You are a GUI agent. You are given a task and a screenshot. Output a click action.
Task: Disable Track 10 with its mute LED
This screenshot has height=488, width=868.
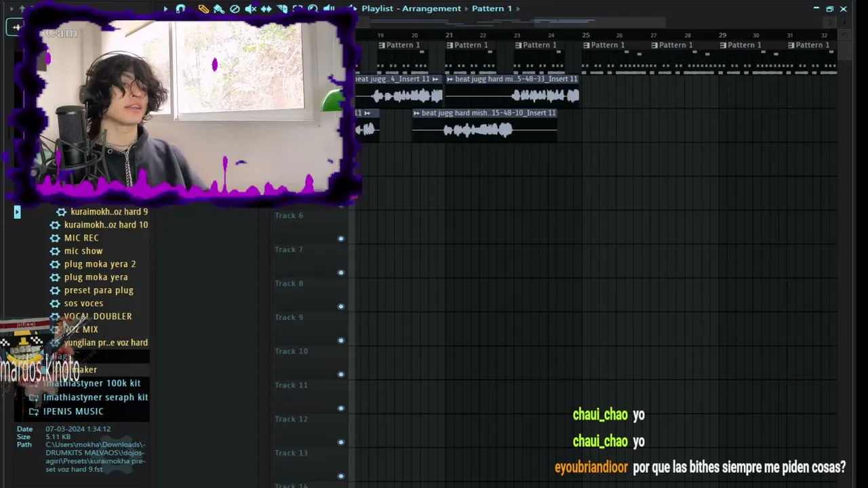pyautogui.click(x=341, y=374)
